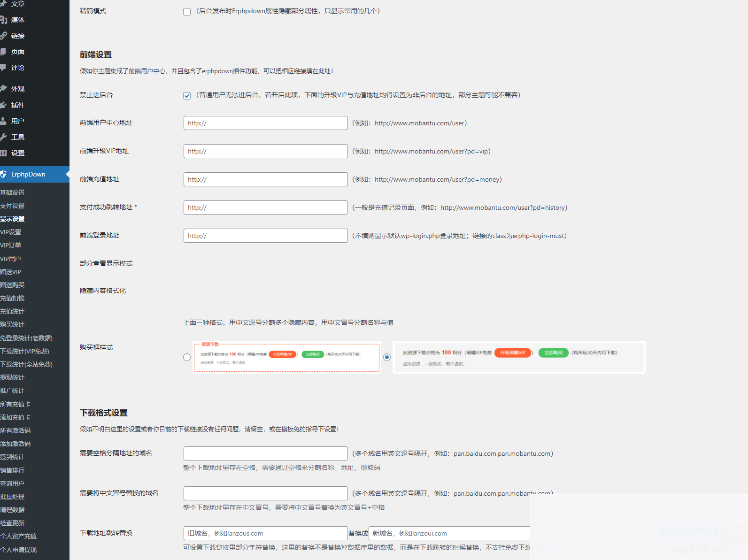Select the plain white 购买框样式 radio option
The height and width of the screenshot is (560, 748).
tap(387, 357)
